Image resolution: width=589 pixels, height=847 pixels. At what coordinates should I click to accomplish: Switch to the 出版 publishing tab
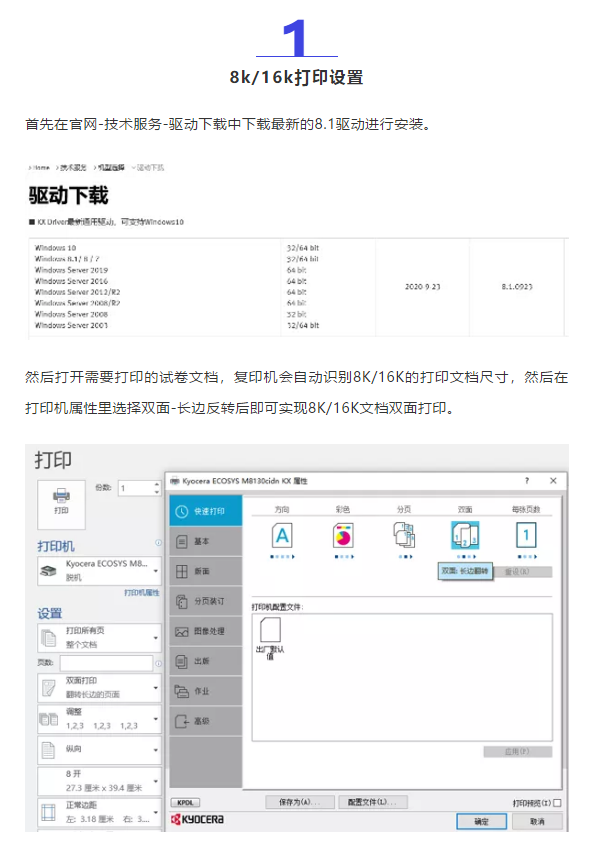pos(205,661)
